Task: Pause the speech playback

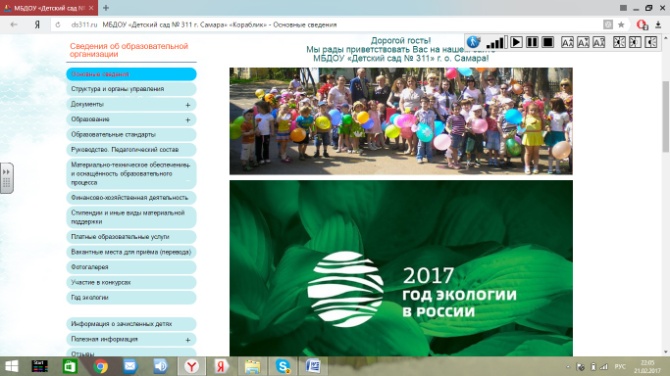Action: [x=532, y=42]
